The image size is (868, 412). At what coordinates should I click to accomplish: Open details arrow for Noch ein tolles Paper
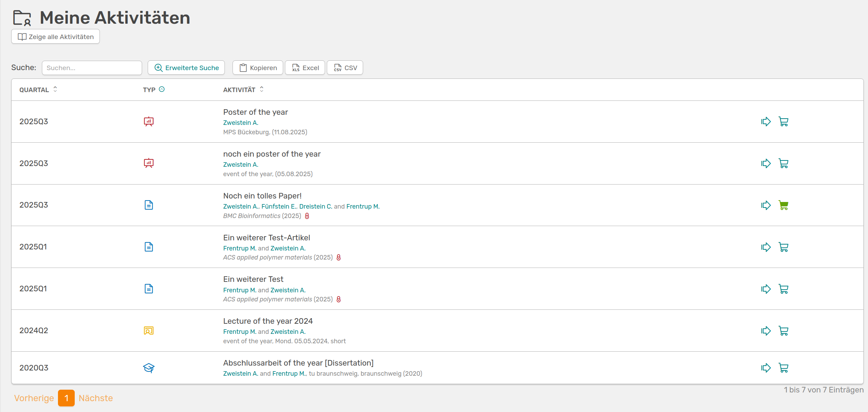[766, 205]
